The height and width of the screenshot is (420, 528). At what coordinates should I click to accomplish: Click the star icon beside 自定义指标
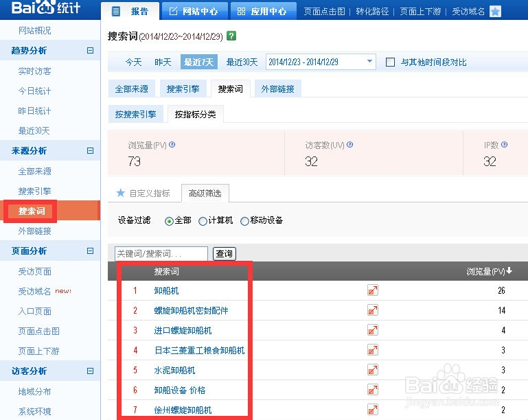click(121, 193)
